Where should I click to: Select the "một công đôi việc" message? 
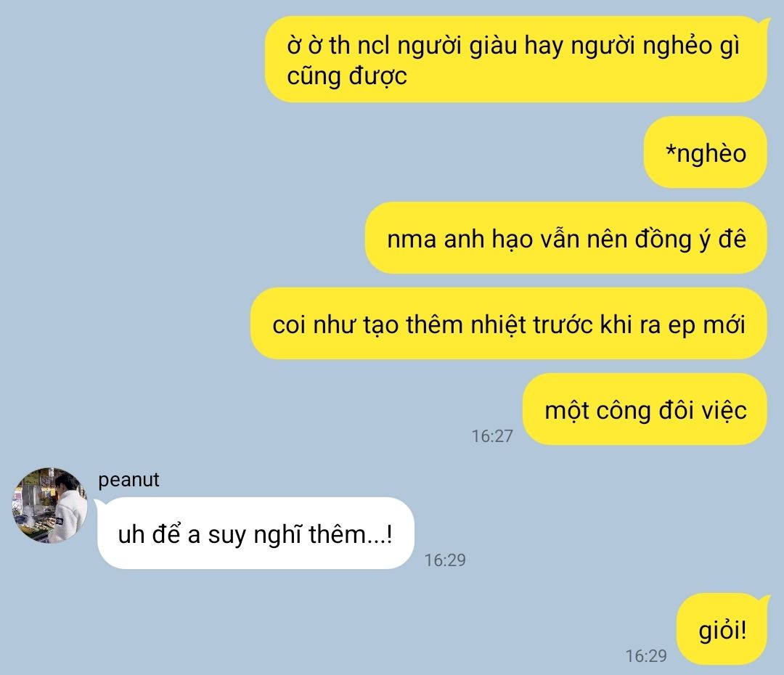[645, 409]
